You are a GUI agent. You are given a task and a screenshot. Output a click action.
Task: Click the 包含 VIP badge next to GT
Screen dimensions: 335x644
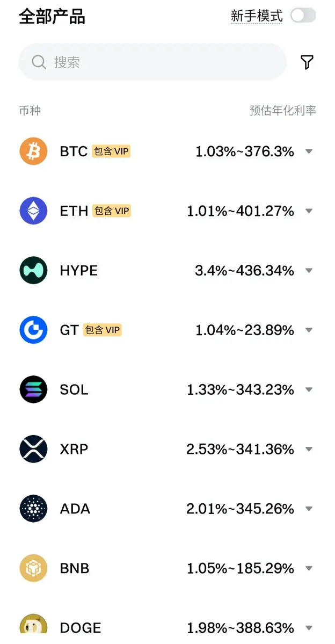click(102, 330)
